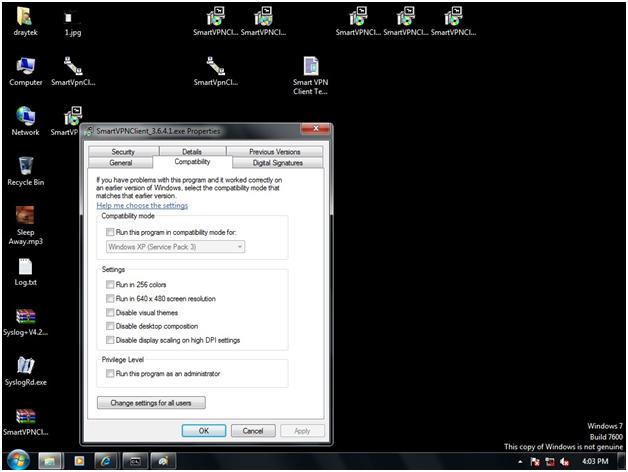Open Internet Explorer from the taskbar
Screen dimensions: 628x472
tap(106, 461)
